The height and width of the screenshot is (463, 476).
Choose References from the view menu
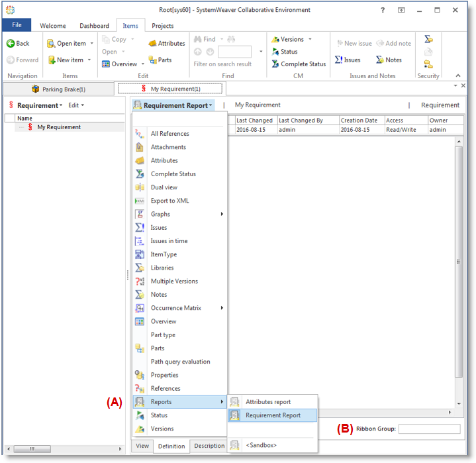click(x=179, y=388)
